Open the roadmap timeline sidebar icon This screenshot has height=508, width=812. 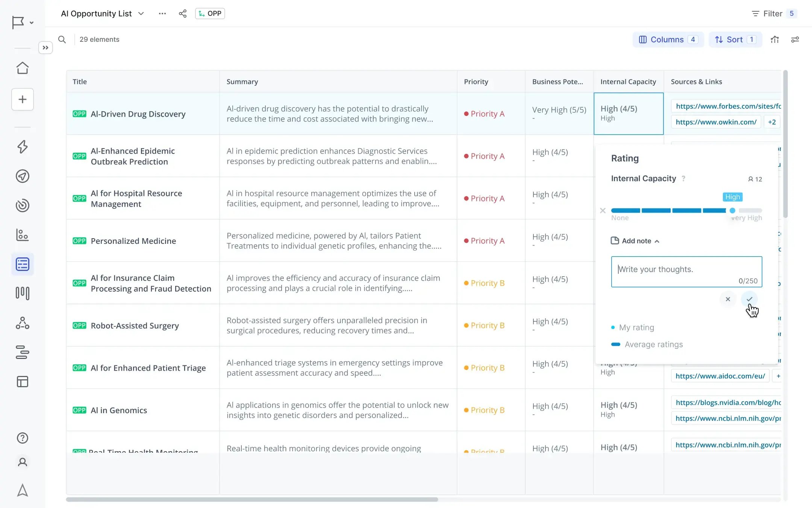click(23, 352)
